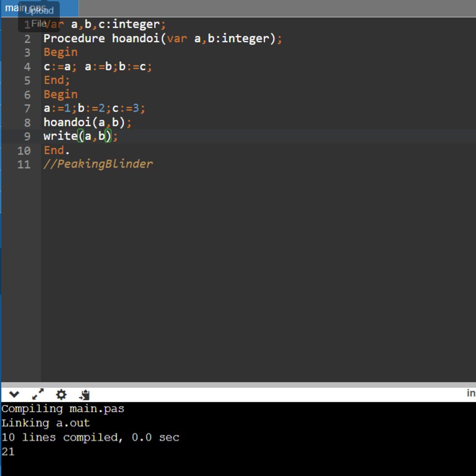This screenshot has height=476, width=476.
Task: Click the 'in' label on the console bar
Action: 471,393
